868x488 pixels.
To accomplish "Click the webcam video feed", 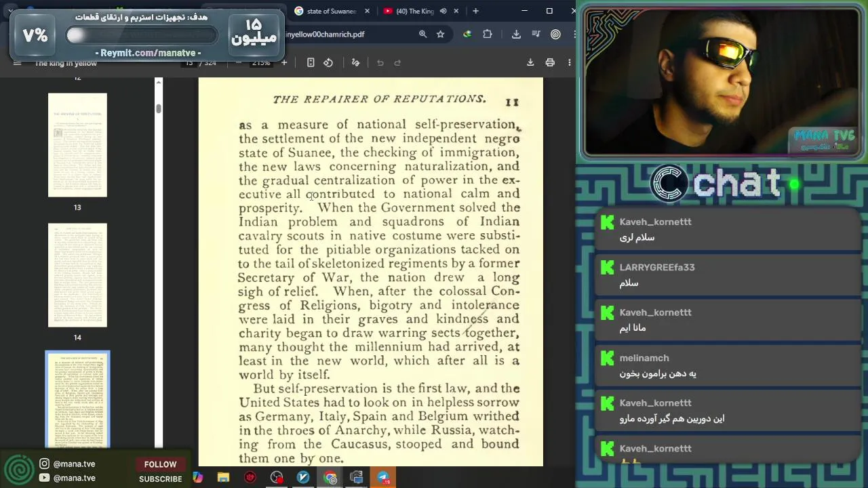I will 721,83.
